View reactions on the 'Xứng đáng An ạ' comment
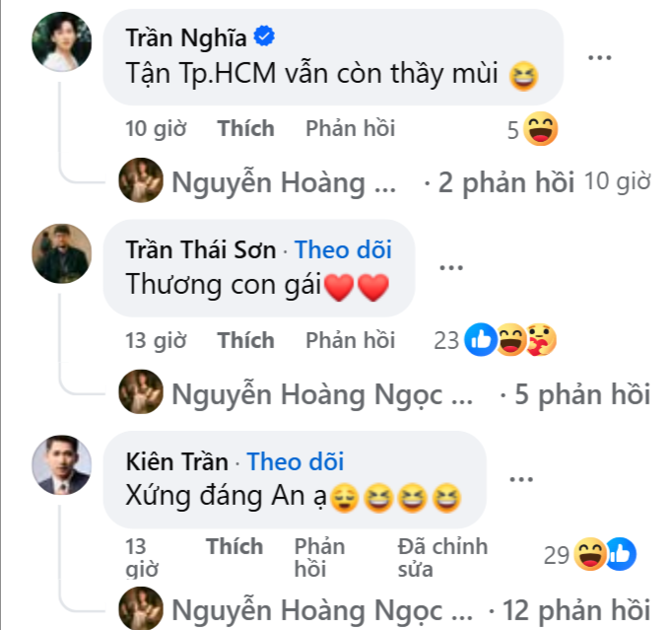672x630 pixels. point(605,554)
